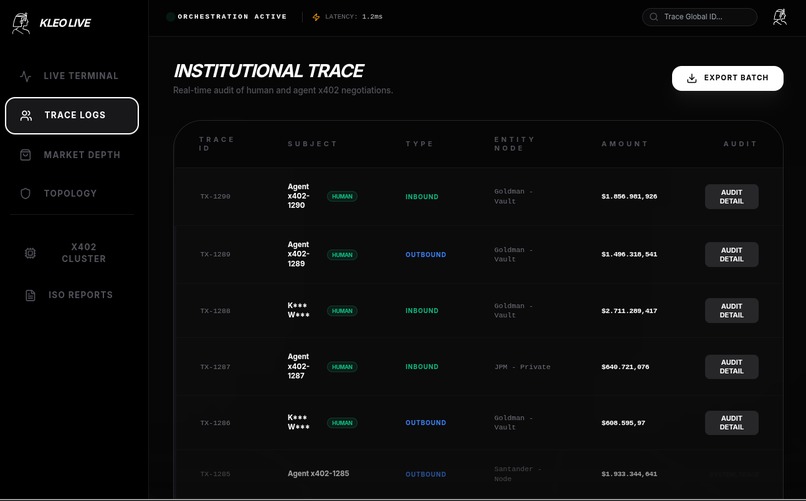This screenshot has height=501, width=806.
Task: Click the Export Batch button
Action: tap(727, 78)
